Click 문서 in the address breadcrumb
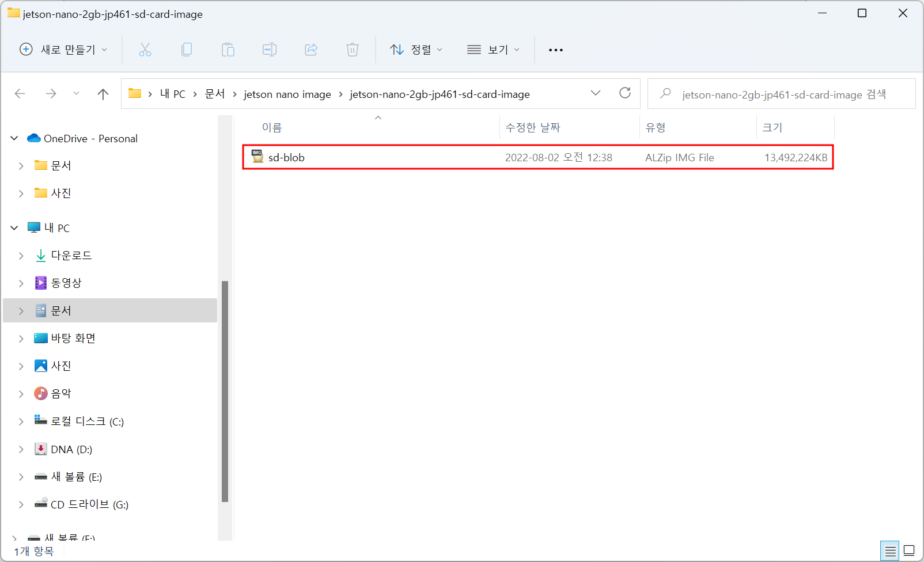 click(x=215, y=94)
